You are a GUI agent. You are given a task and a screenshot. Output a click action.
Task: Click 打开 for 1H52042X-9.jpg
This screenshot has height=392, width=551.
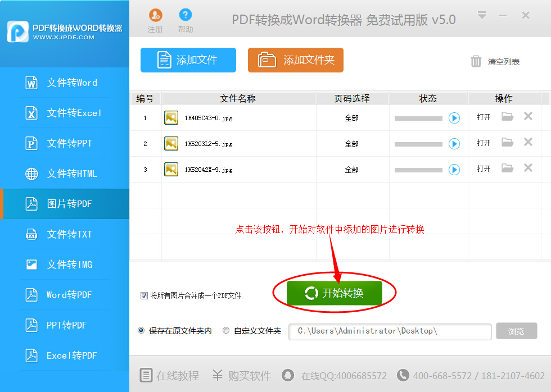point(484,169)
